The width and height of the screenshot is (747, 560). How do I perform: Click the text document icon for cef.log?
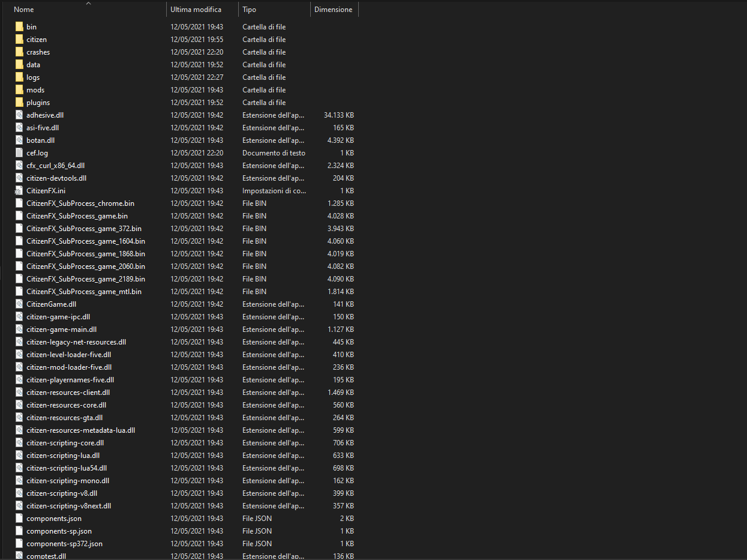(19, 152)
